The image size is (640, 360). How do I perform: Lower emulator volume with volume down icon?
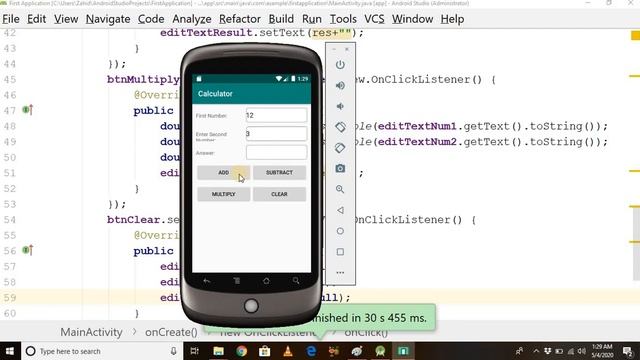[340, 106]
